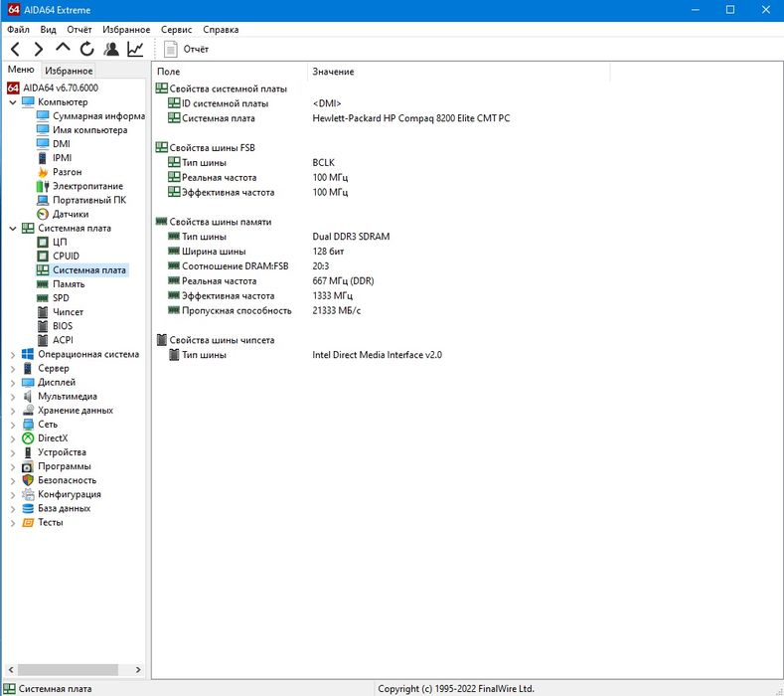Open the Отчёт menu in menu bar

click(x=79, y=30)
